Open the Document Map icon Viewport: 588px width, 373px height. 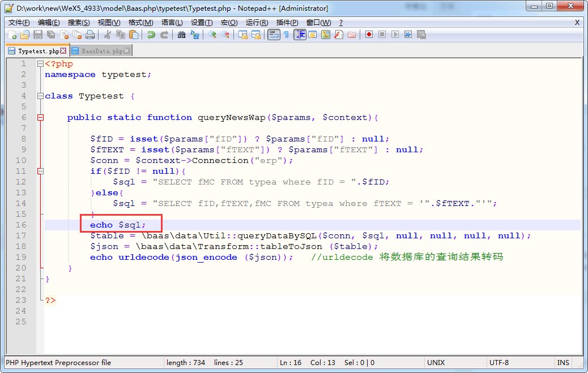click(x=326, y=35)
